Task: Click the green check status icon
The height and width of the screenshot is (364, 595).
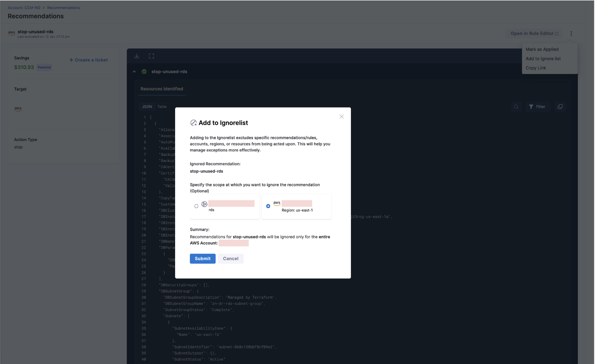Action: click(144, 72)
